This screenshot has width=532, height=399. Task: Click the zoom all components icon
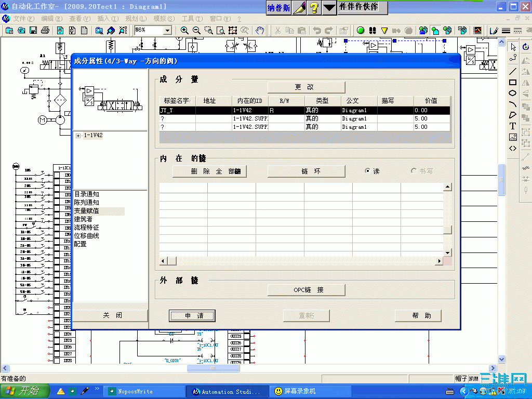(233, 31)
